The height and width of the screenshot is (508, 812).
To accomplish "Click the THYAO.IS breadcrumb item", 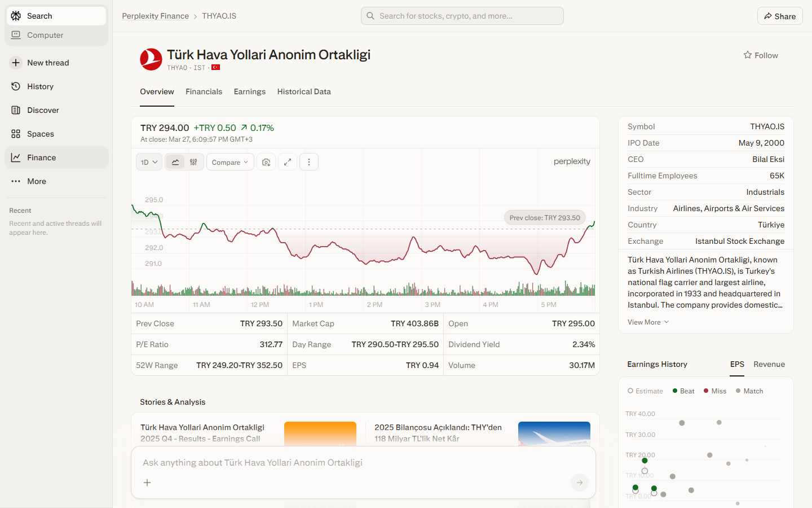I will point(219,16).
